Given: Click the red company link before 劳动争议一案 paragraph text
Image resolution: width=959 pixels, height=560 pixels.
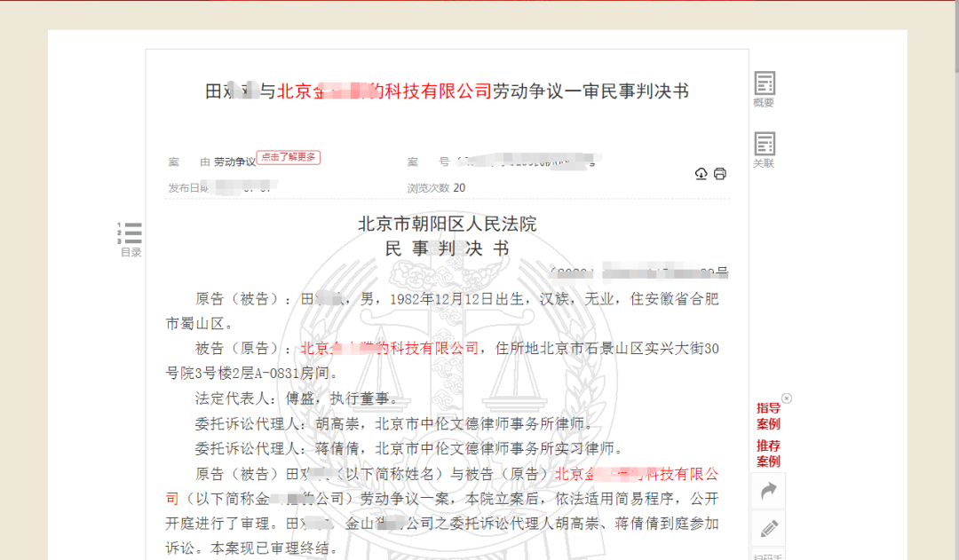Looking at the screenshot, I should click(x=636, y=474).
